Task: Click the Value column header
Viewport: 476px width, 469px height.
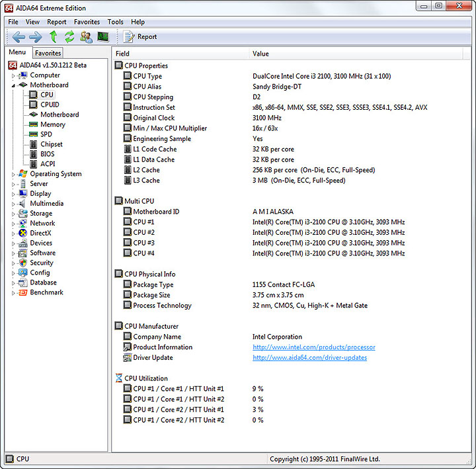Action: [356, 54]
